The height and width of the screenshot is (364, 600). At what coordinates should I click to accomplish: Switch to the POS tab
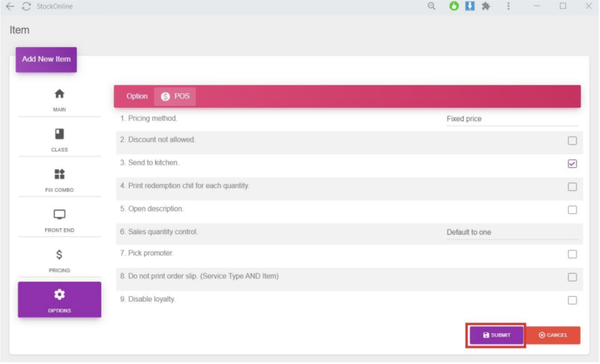click(x=175, y=97)
